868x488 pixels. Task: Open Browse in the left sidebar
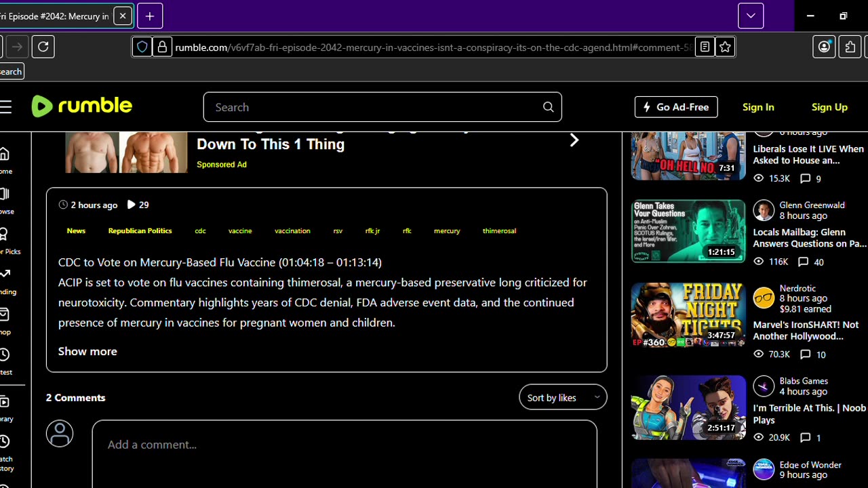click(x=5, y=201)
